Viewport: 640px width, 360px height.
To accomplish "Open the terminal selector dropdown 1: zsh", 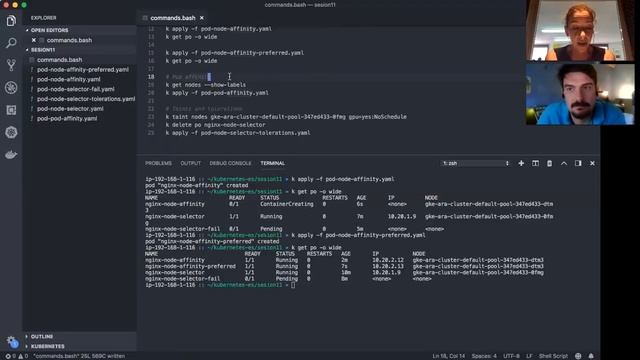I will click(476, 163).
